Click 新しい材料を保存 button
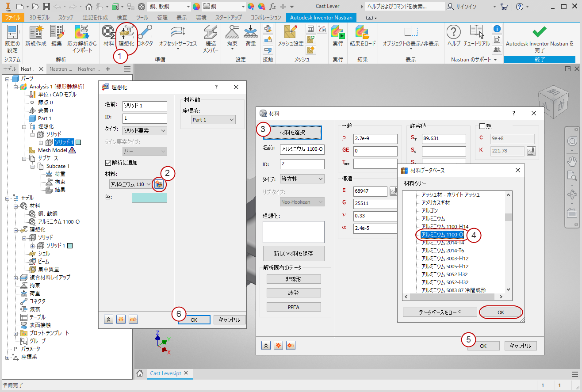This screenshot has height=392, width=582. 293,254
